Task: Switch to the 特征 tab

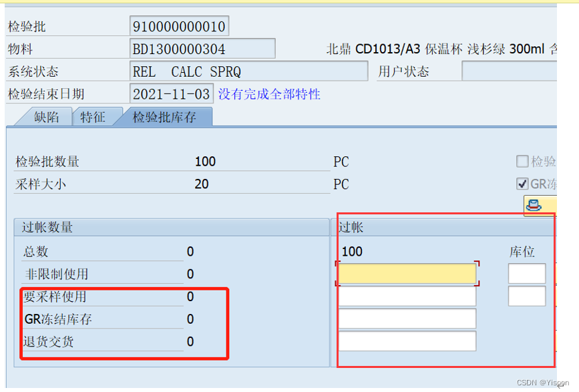Action: (x=93, y=117)
